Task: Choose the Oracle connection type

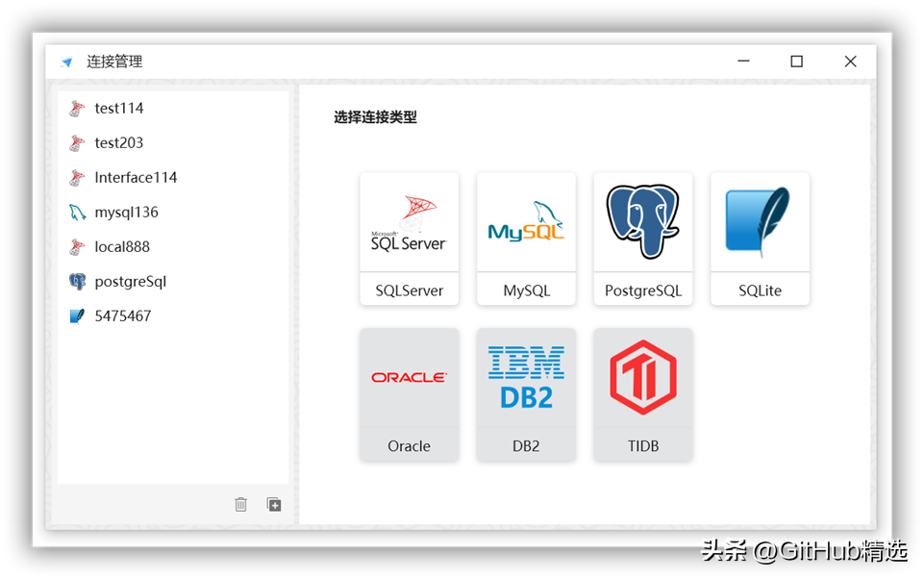Action: (x=409, y=394)
